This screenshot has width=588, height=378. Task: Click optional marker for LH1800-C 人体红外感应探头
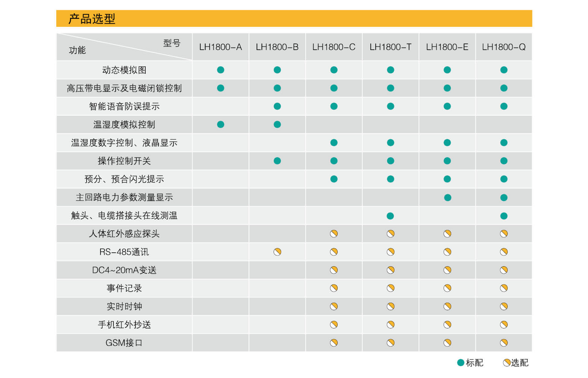pos(334,234)
